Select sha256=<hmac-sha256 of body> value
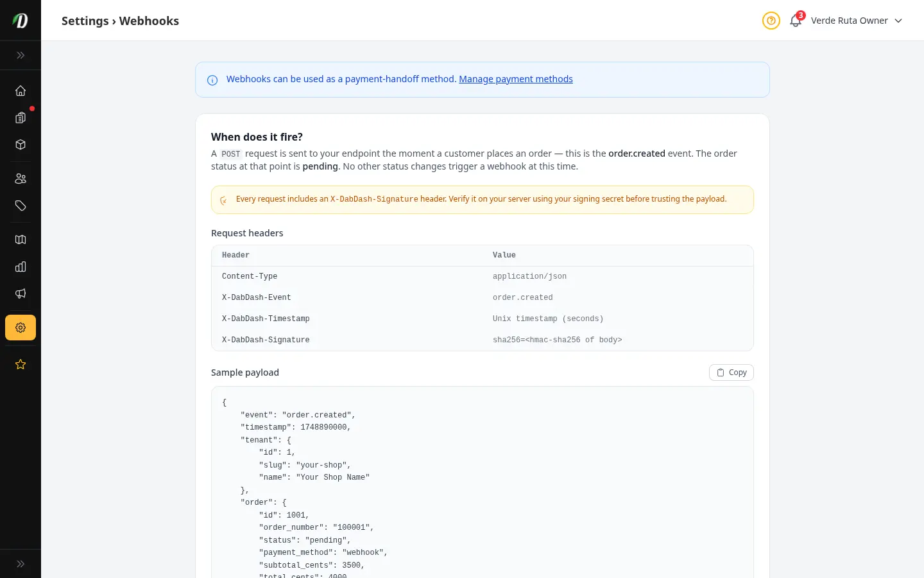This screenshot has height=578, width=924. 558,340
